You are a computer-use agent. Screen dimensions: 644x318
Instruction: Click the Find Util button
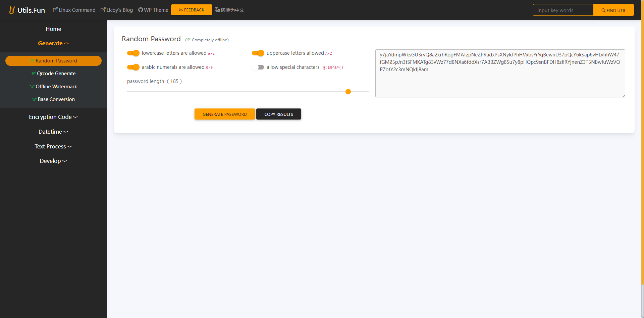613,10
